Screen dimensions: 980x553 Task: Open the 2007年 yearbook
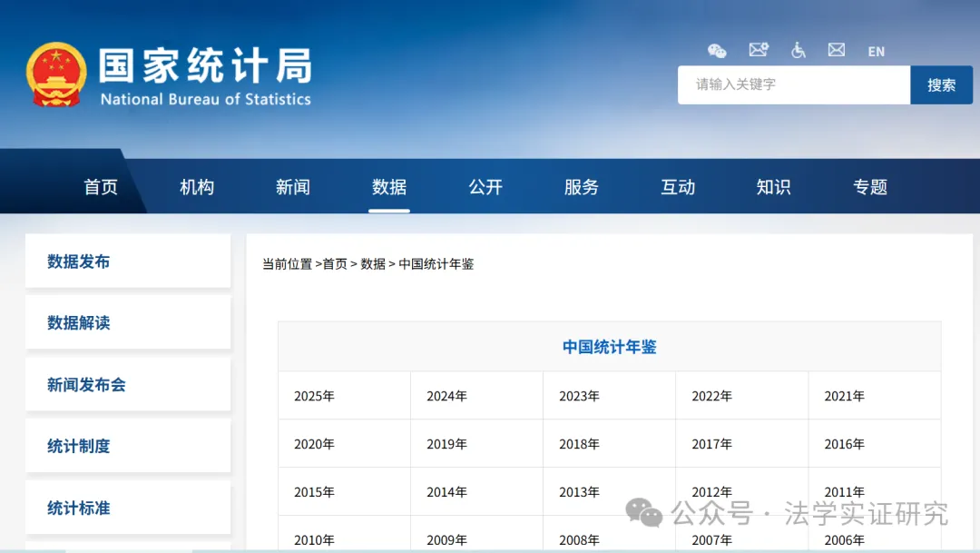click(712, 540)
